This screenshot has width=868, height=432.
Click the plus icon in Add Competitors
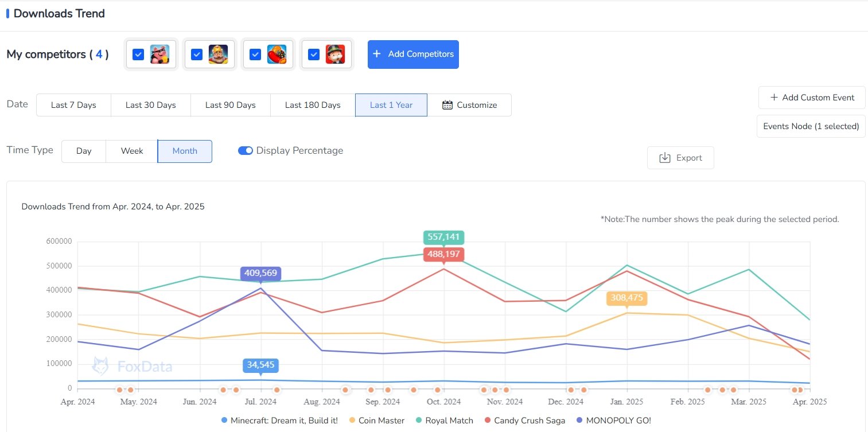pyautogui.click(x=376, y=54)
